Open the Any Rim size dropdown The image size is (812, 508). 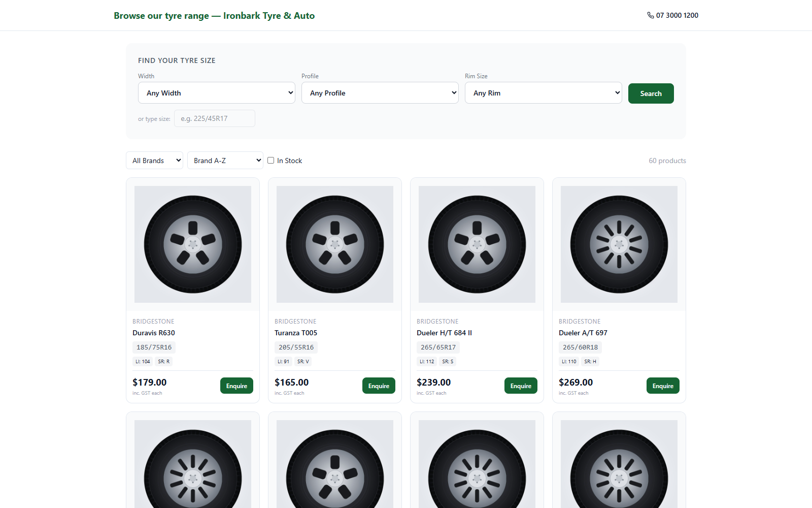(544, 93)
